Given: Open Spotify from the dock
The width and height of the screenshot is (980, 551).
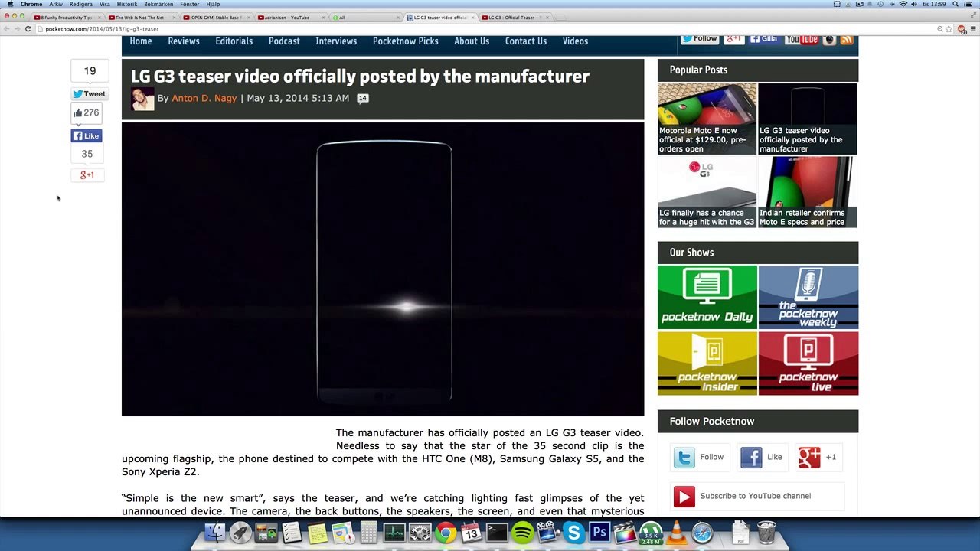Looking at the screenshot, I should 523,532.
